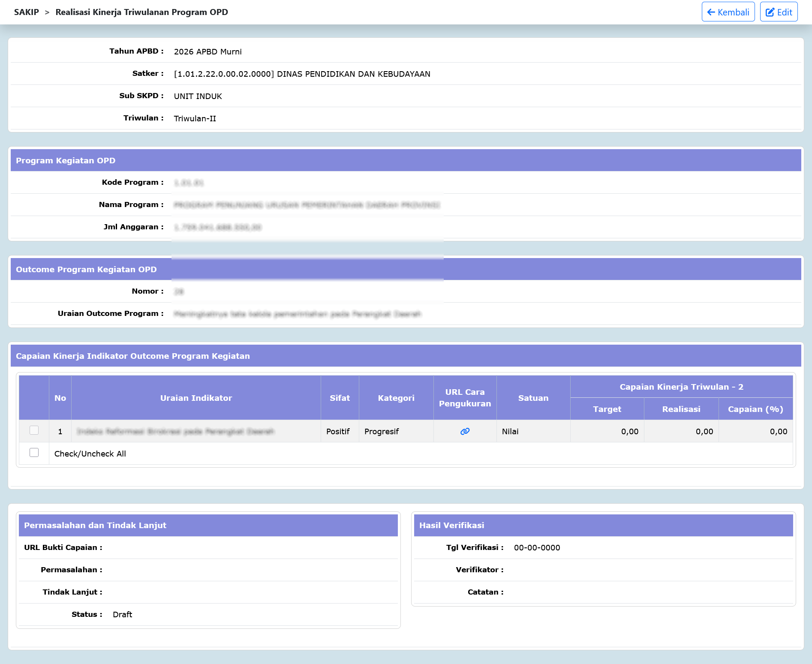Click the Check/Uncheck All label
Viewport: 812px width, 664px height.
[90, 454]
